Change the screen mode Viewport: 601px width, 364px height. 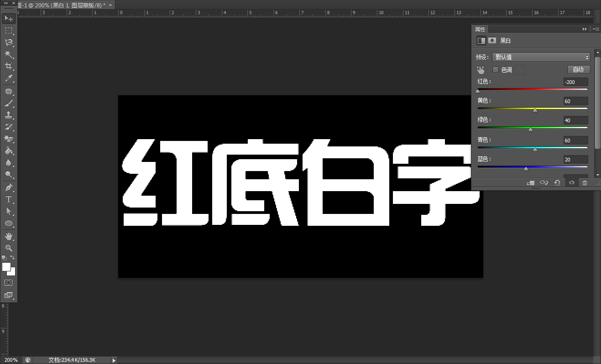click(x=9, y=295)
